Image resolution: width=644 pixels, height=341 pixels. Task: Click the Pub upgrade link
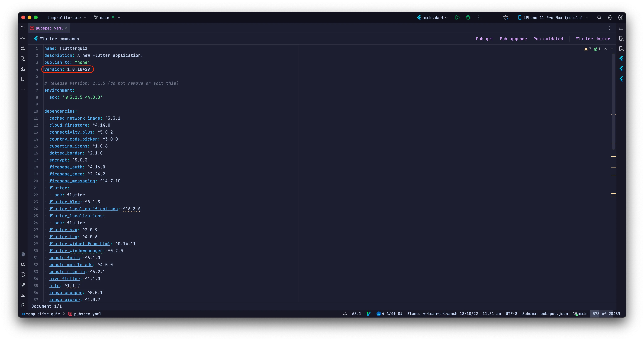(513, 39)
